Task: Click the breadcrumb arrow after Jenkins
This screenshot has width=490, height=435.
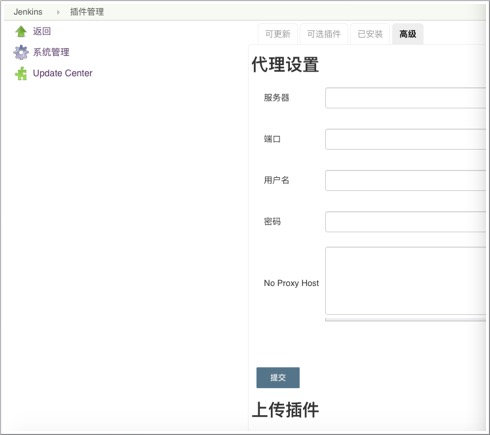Action: [x=58, y=12]
